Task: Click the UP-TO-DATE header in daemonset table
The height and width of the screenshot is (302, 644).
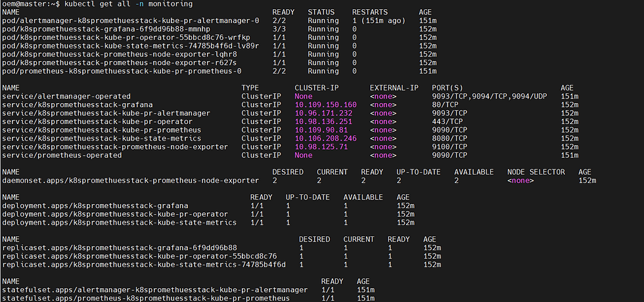Action: pyautogui.click(x=419, y=172)
